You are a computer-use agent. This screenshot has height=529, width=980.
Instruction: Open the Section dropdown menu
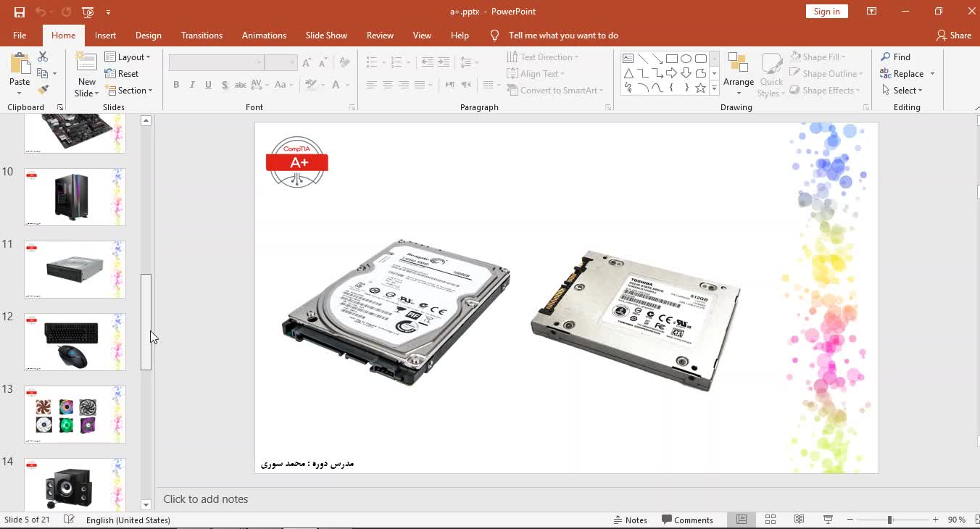(129, 91)
